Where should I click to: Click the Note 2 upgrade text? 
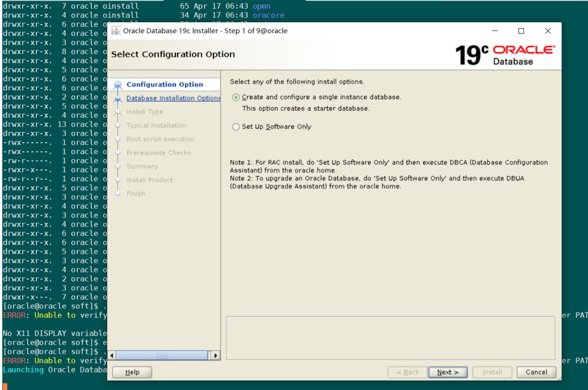point(377,182)
